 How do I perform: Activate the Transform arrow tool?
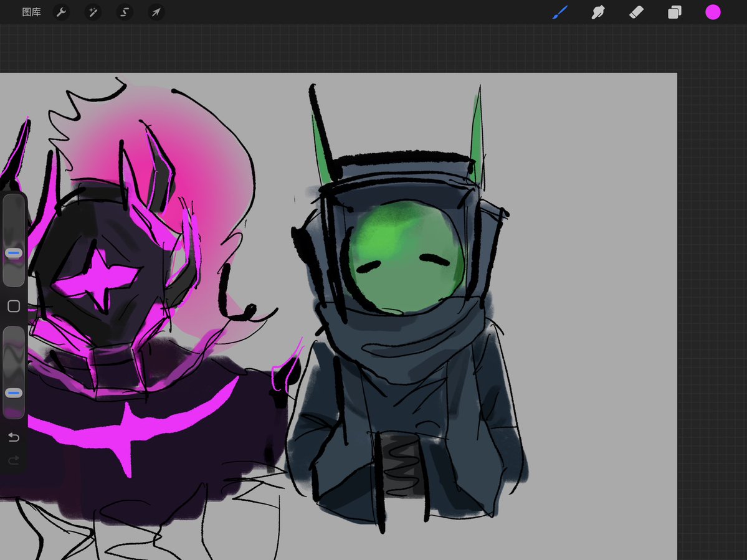tap(156, 12)
